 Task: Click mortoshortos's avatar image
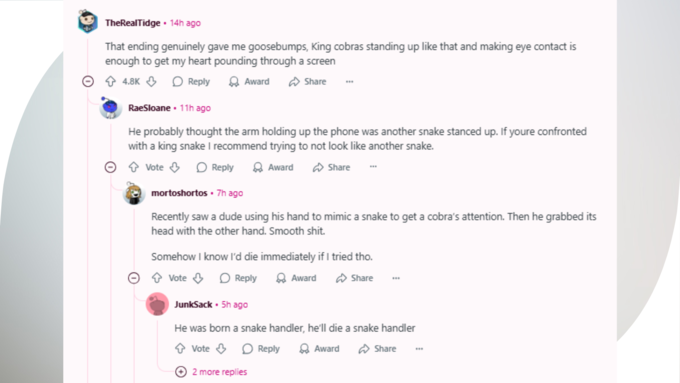134,193
